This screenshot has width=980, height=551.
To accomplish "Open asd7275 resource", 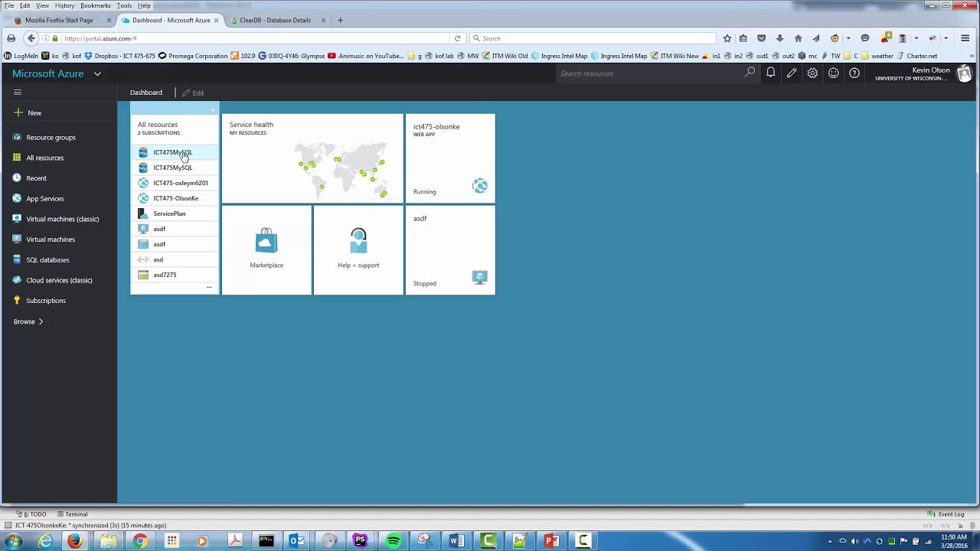I will click(x=175, y=275).
